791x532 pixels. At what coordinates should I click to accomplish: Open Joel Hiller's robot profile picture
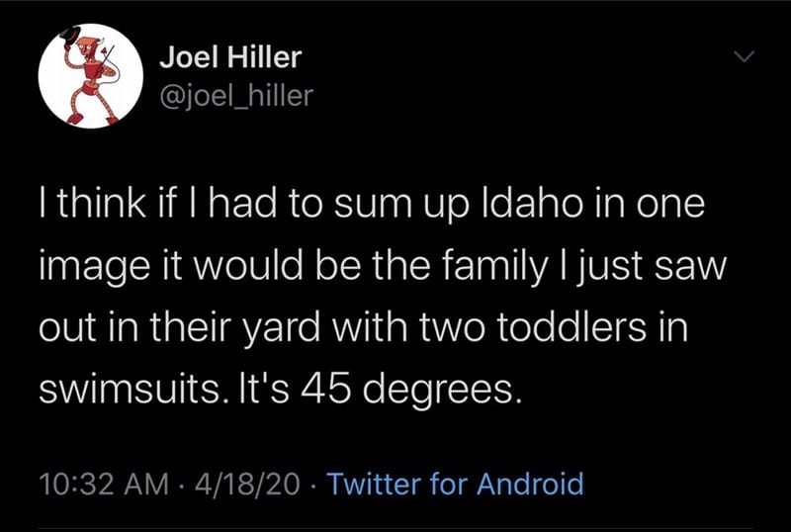point(90,76)
